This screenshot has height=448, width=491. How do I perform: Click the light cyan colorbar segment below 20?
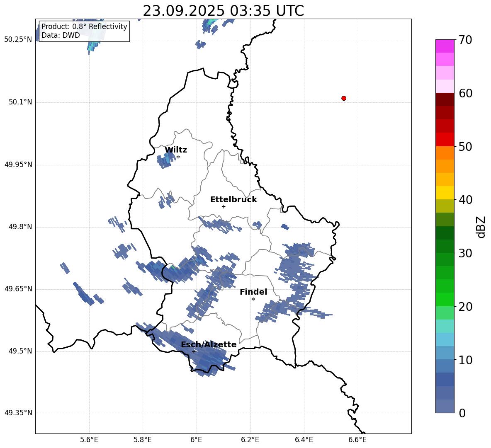(x=445, y=326)
